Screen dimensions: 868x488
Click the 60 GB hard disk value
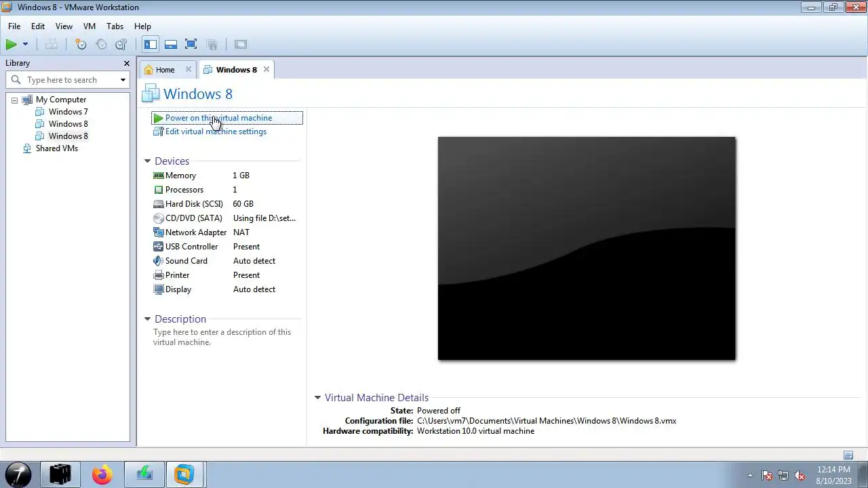243,204
